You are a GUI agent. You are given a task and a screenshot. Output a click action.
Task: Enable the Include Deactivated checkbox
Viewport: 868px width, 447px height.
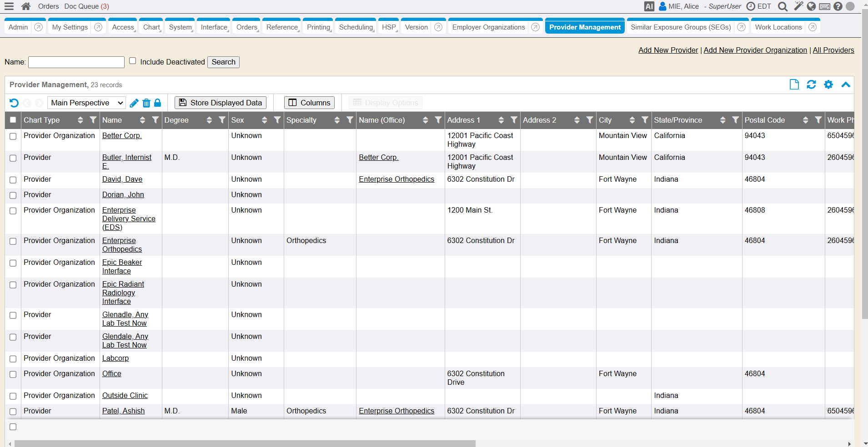[x=133, y=61]
